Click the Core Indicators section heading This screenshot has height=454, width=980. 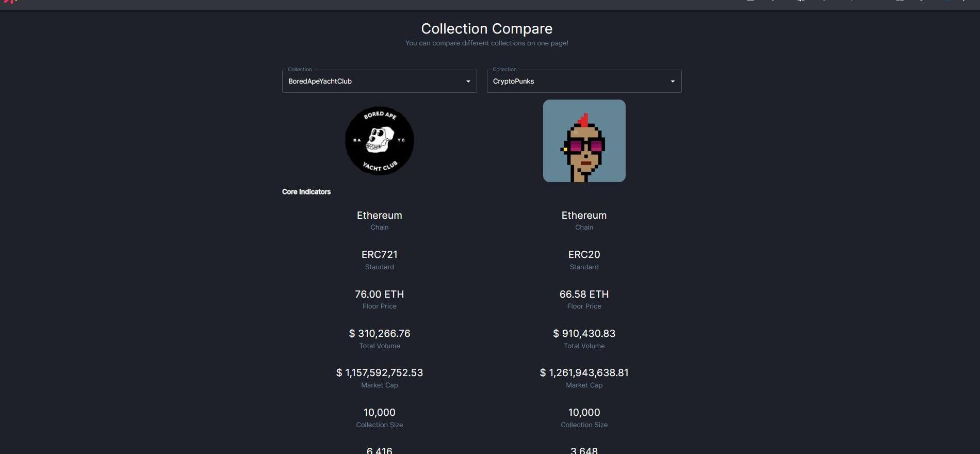(306, 192)
